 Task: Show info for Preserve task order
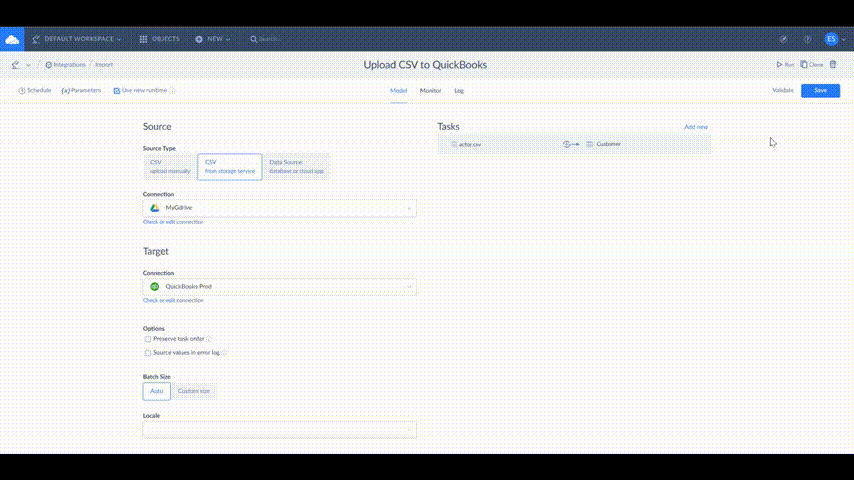click(x=209, y=339)
